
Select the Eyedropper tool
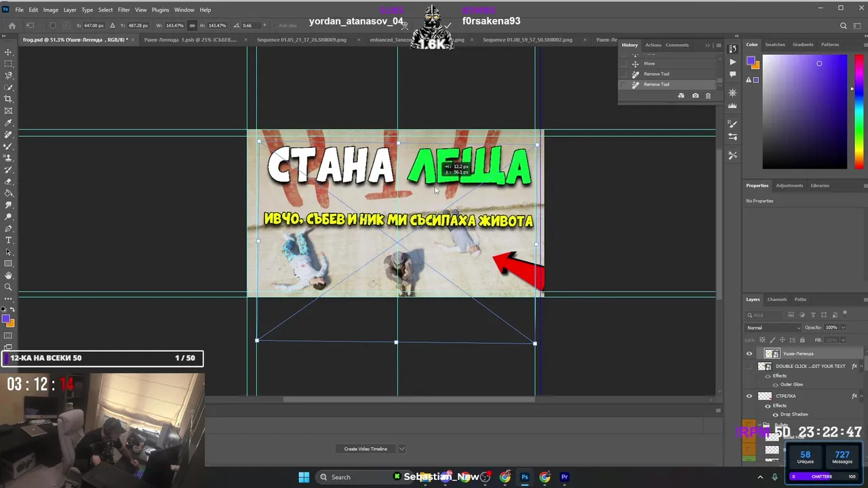(8, 123)
